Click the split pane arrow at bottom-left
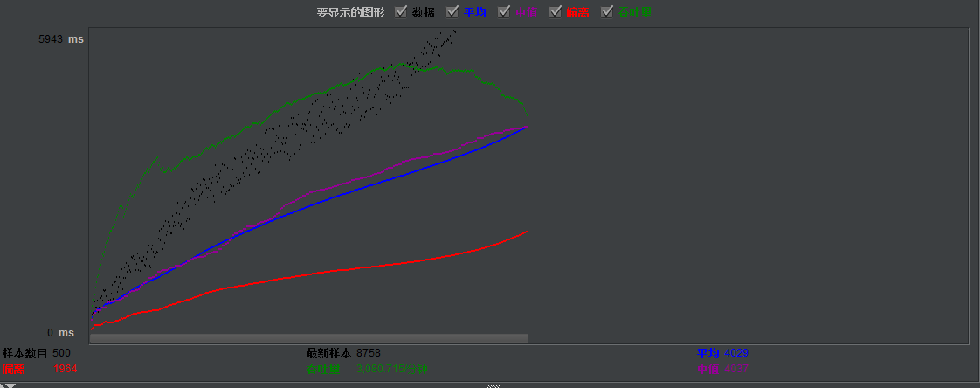This screenshot has width=980, height=388. pyautogui.click(x=10, y=385)
